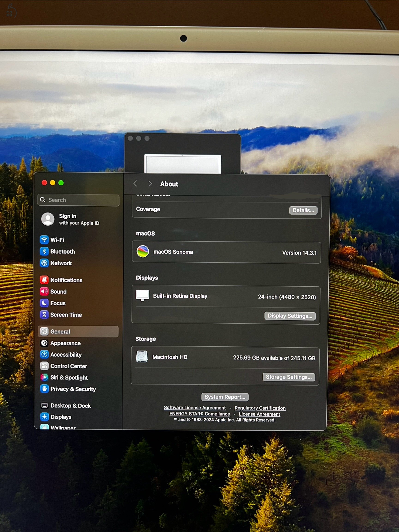Click 24-inch (4480 × 2520) text

pos(287,297)
